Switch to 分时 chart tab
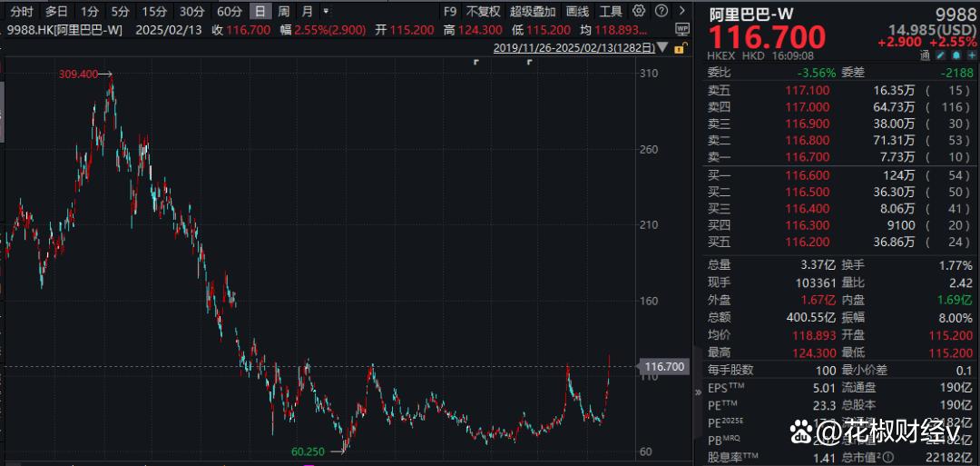Viewport: 980px width, 466px height. (x=21, y=11)
